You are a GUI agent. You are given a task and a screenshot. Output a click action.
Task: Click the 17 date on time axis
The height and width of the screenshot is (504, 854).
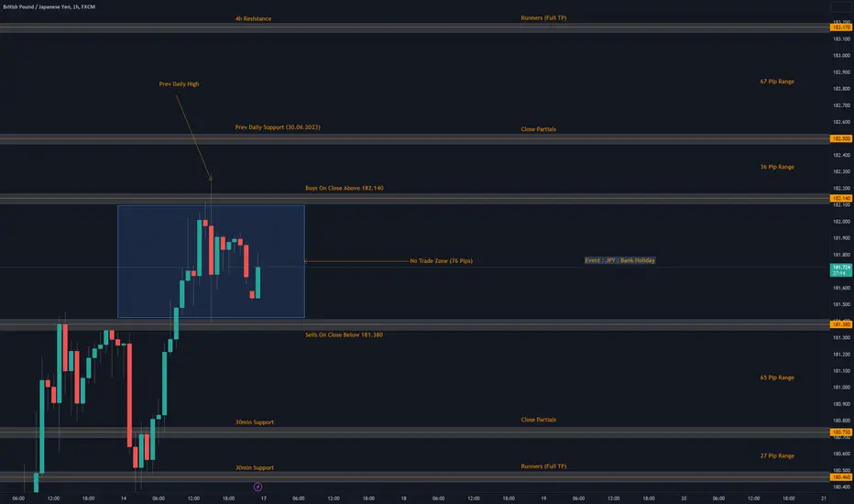pyautogui.click(x=264, y=498)
